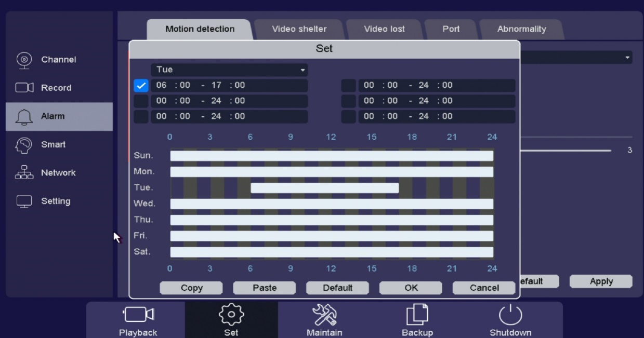Open the Channel section camera icon
The height and width of the screenshot is (338, 644).
(24, 60)
